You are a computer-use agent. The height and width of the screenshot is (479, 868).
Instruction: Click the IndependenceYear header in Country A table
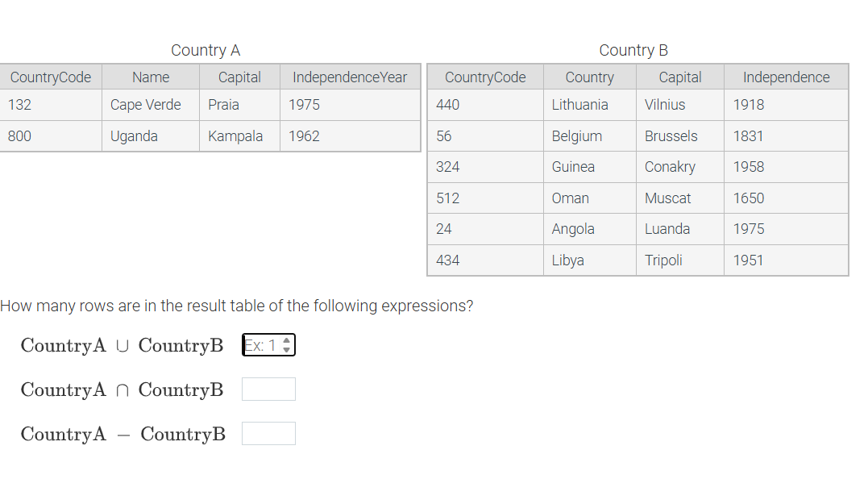tap(351, 77)
